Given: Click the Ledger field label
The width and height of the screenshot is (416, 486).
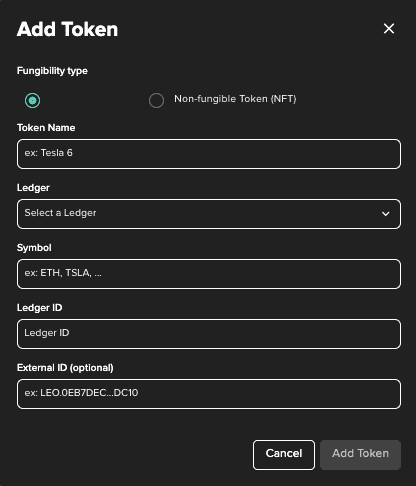Looking at the screenshot, I should pyautogui.click(x=33, y=188).
